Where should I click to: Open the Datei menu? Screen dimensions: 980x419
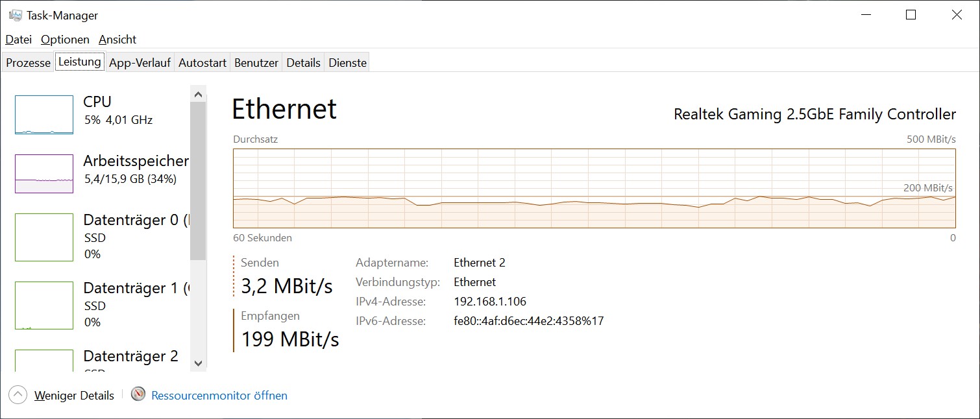pos(19,40)
